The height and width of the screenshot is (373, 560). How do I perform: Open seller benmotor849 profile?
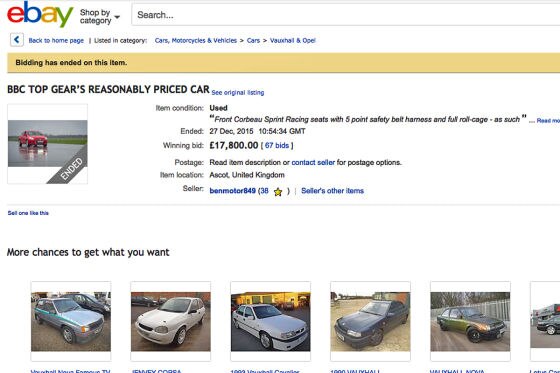(232, 191)
